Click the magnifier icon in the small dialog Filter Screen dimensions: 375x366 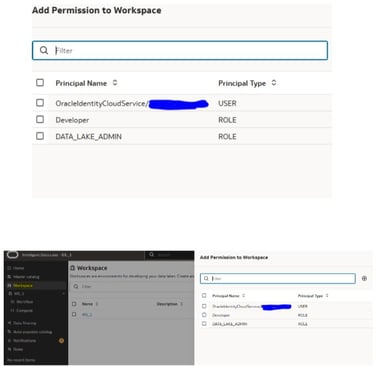(x=206, y=278)
